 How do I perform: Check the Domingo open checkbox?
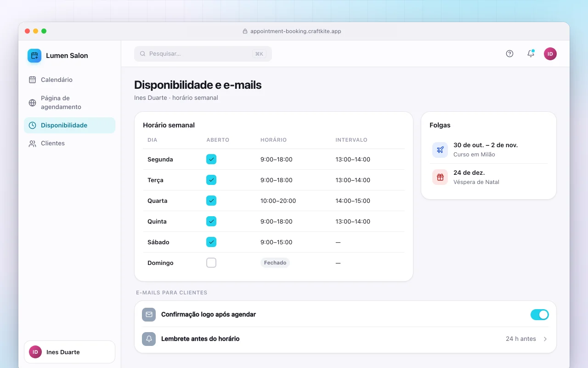click(x=211, y=263)
